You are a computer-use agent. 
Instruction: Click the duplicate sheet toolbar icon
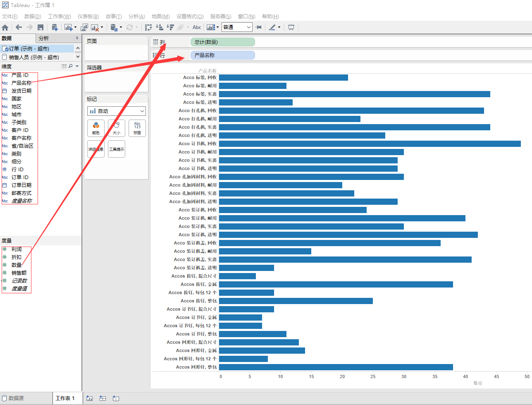84,27
